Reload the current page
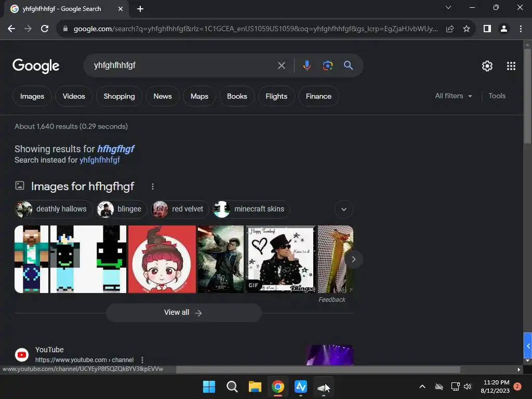Viewport: 532px width, 399px height. pos(45,29)
